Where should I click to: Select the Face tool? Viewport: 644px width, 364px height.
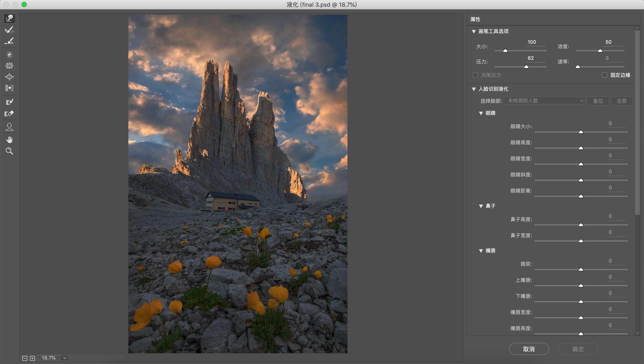[10, 127]
